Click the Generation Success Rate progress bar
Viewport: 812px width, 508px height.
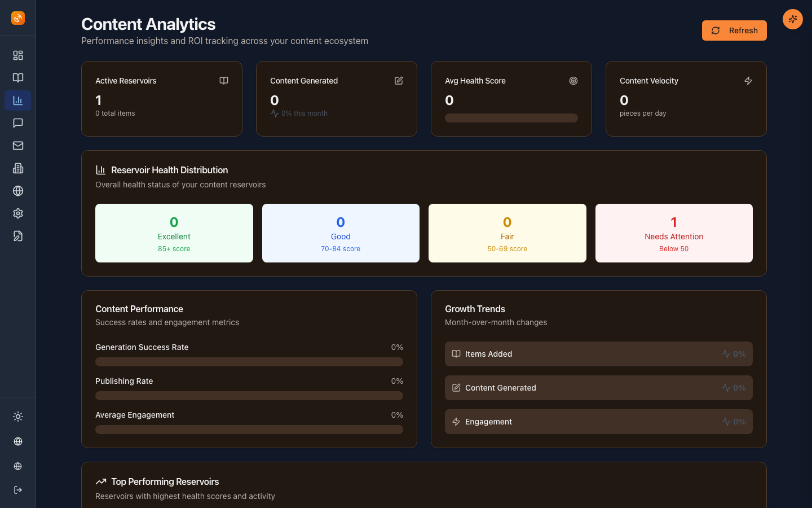(x=249, y=362)
